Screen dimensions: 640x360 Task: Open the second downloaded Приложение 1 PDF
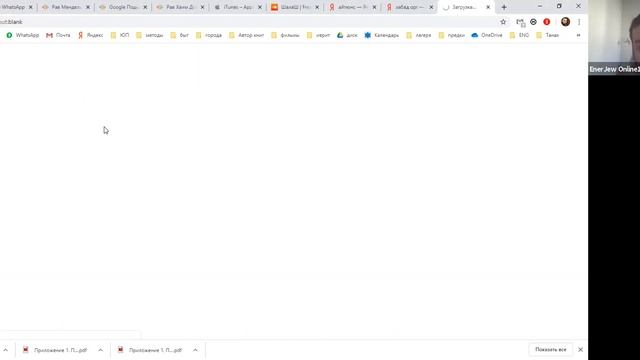coord(150,350)
